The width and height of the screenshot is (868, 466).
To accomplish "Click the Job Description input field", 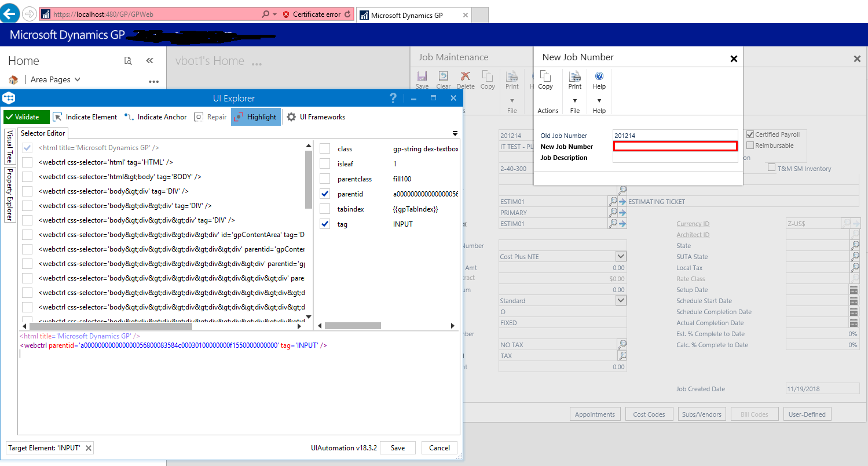I will [675, 157].
